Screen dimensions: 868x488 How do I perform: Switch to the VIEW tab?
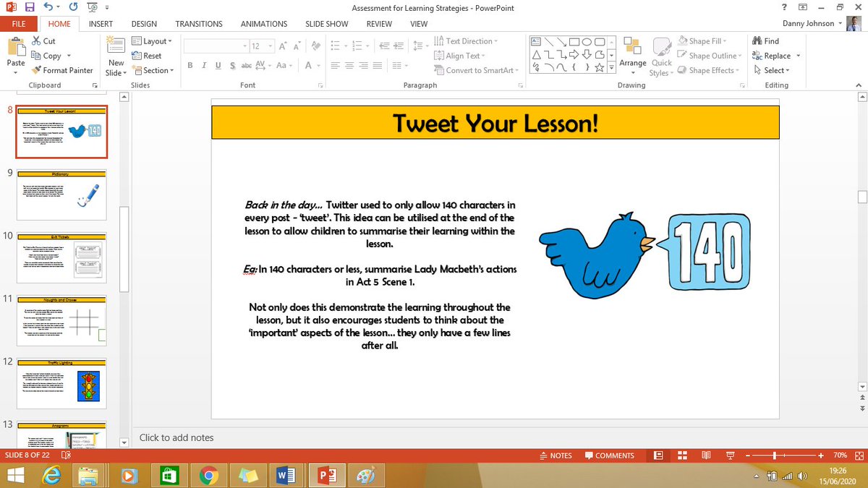(x=419, y=24)
